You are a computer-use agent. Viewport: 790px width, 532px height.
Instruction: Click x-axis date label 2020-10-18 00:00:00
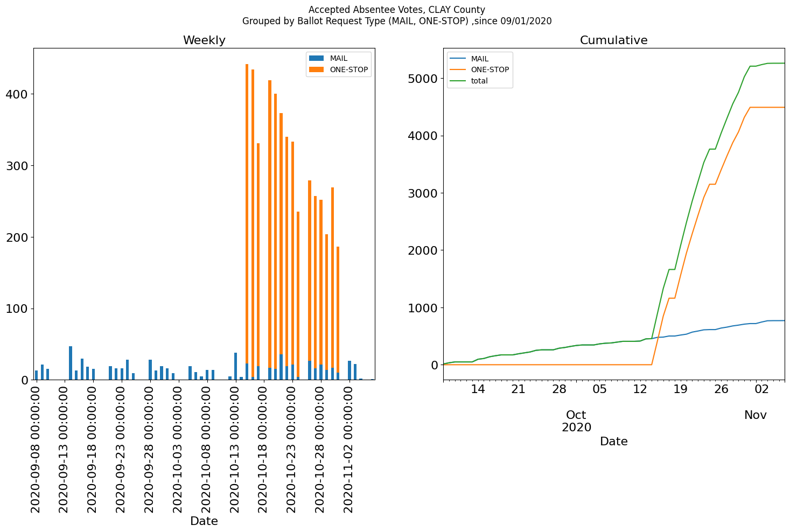[x=264, y=449]
